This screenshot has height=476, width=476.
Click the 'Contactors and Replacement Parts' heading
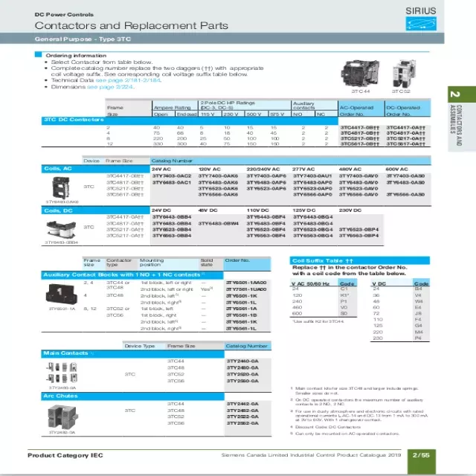click(132, 25)
